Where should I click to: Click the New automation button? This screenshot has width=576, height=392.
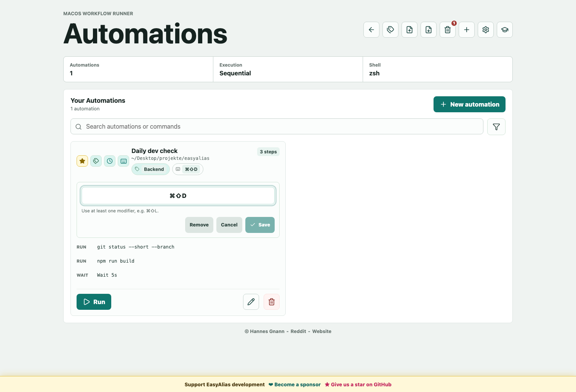click(469, 104)
